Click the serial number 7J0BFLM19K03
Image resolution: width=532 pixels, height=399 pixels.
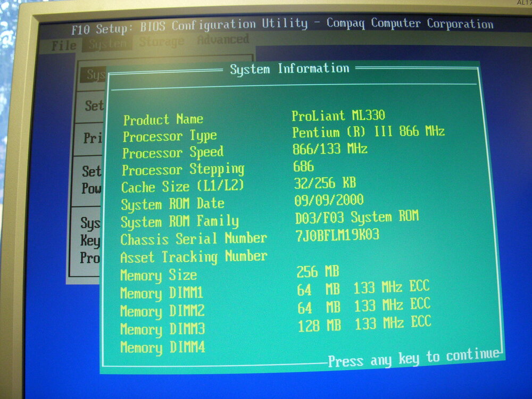click(x=337, y=235)
